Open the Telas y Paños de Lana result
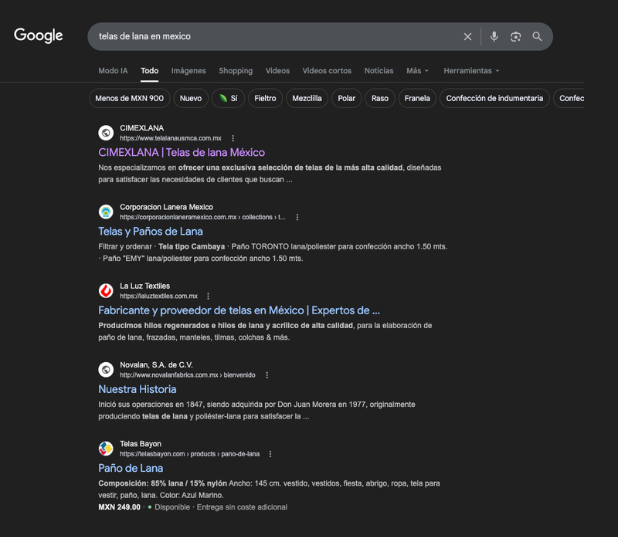Screen dimensions: 618x537 click(x=151, y=231)
